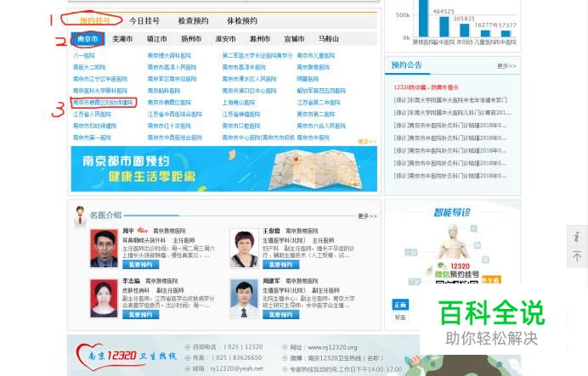
Task: Open the 南京都市圈预约 map banner
Action: coord(223,169)
